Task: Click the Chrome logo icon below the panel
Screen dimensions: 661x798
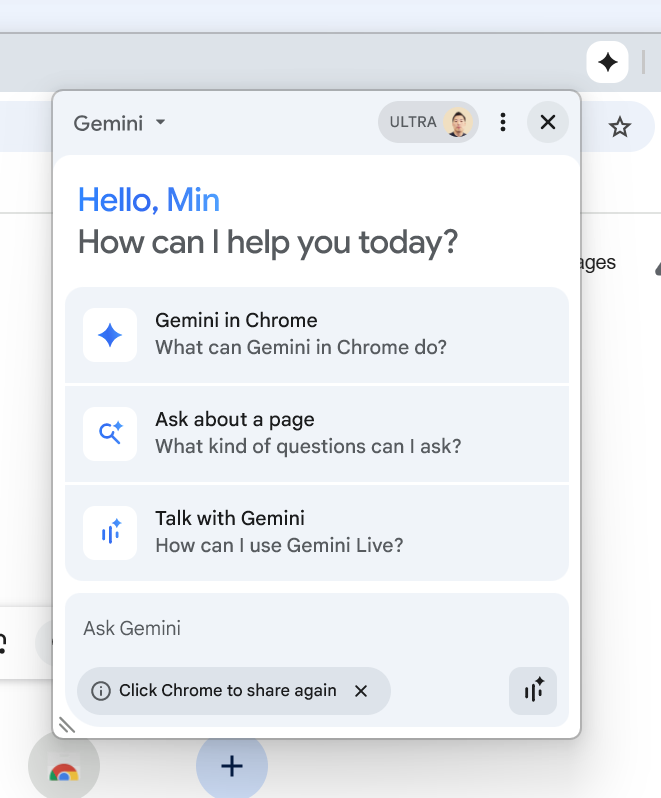Action: [x=64, y=773]
